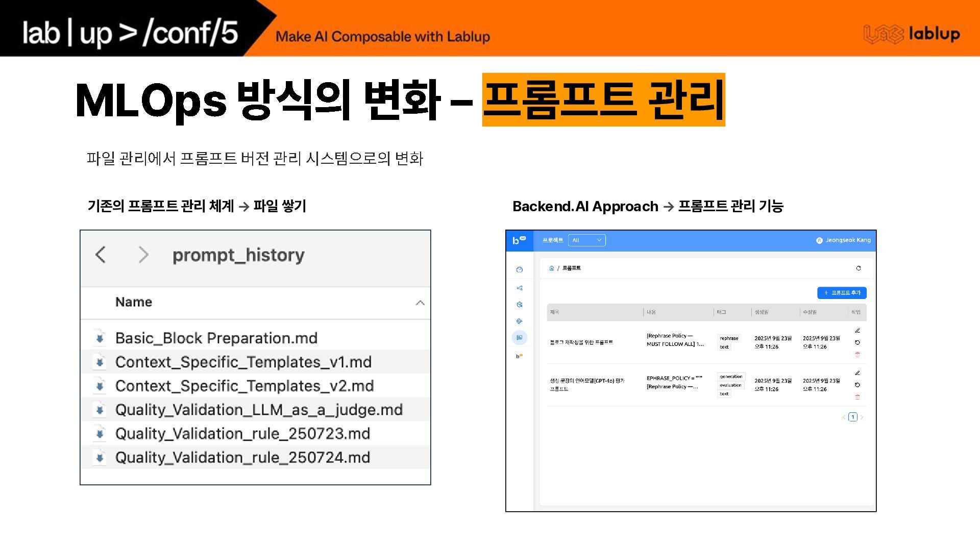Toggle Name column sort chevron
980x551 pixels.
(420, 303)
